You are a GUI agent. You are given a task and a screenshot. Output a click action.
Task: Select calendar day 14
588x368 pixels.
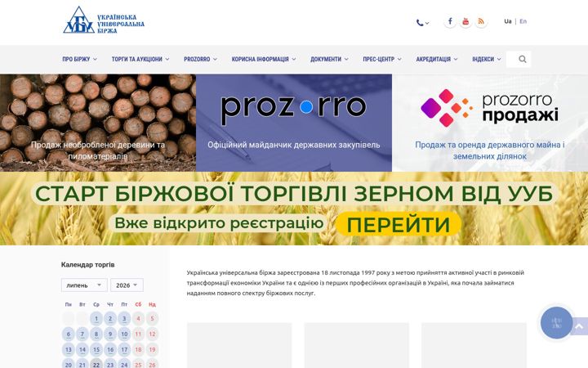pos(82,350)
